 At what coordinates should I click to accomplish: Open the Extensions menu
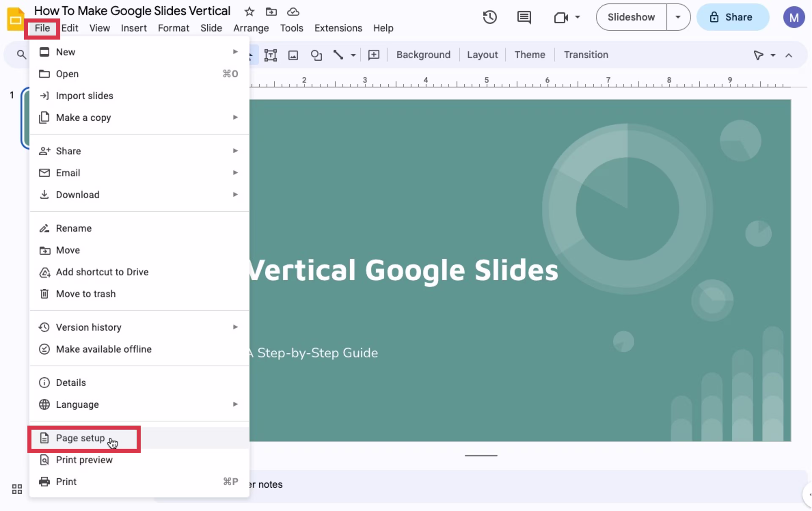[x=338, y=28]
